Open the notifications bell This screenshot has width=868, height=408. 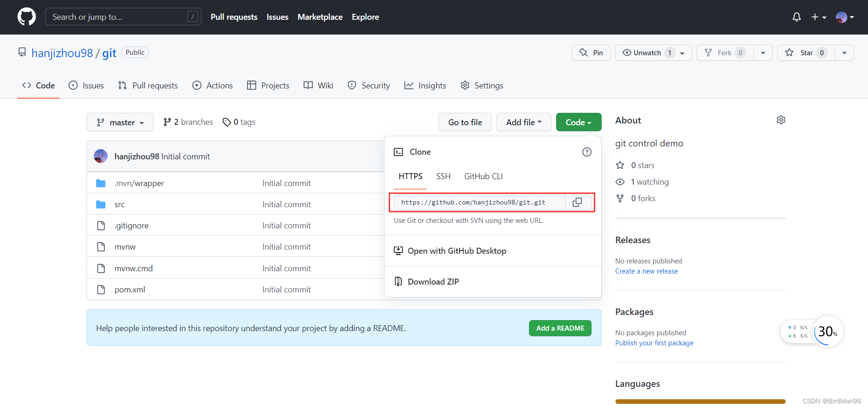pos(797,17)
